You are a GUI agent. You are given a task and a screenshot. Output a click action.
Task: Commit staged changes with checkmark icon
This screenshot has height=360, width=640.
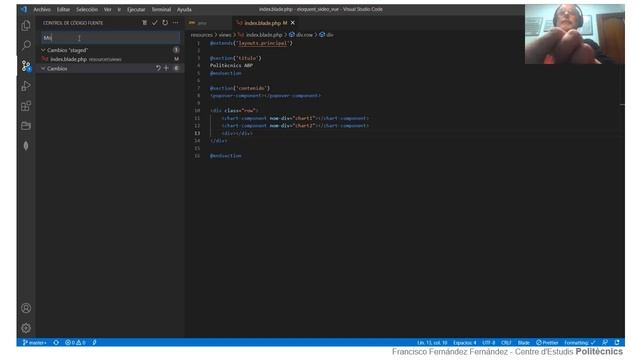[x=155, y=23]
